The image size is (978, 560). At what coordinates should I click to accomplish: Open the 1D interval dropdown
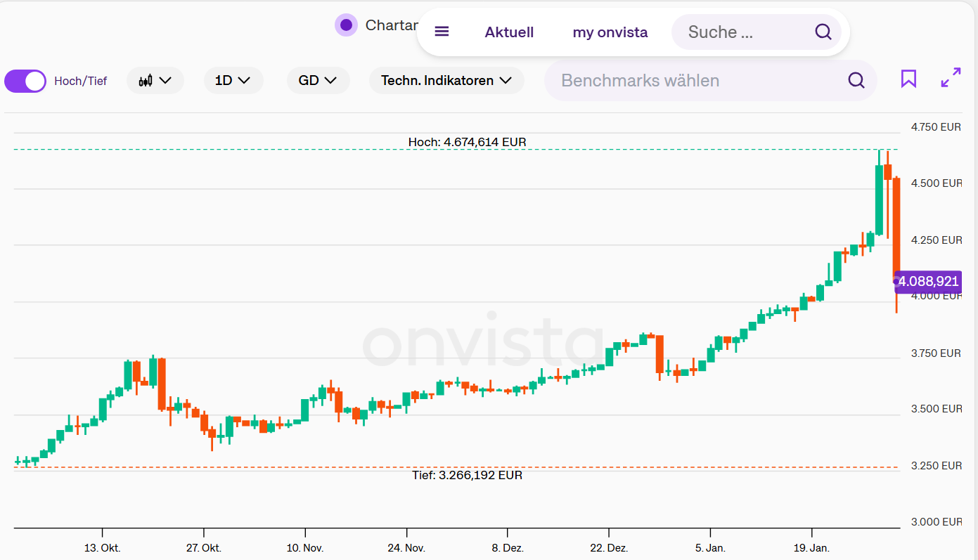(233, 81)
